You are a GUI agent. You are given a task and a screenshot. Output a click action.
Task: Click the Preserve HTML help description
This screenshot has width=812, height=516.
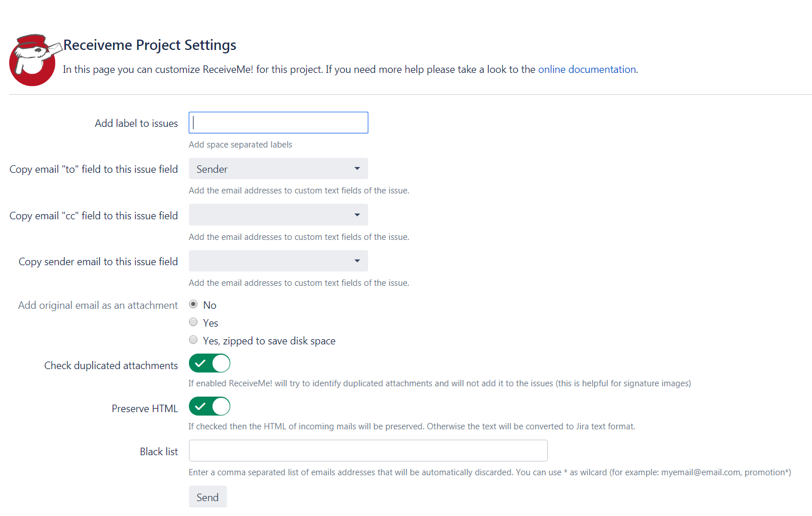[412, 426]
